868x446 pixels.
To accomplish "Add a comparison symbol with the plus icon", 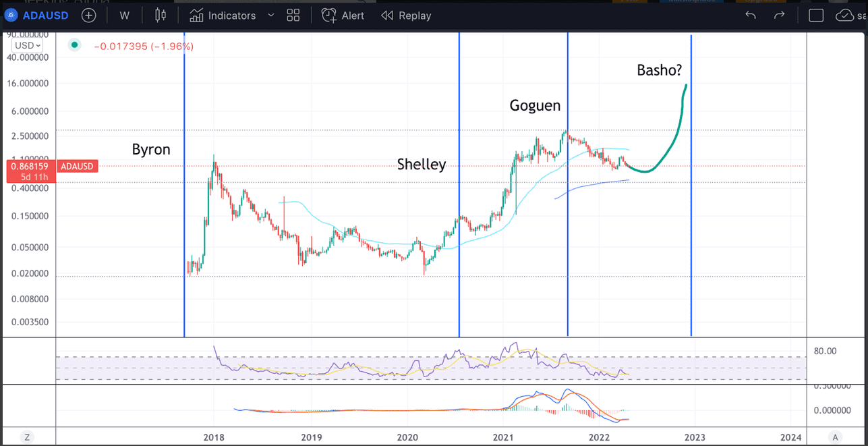I will point(88,15).
